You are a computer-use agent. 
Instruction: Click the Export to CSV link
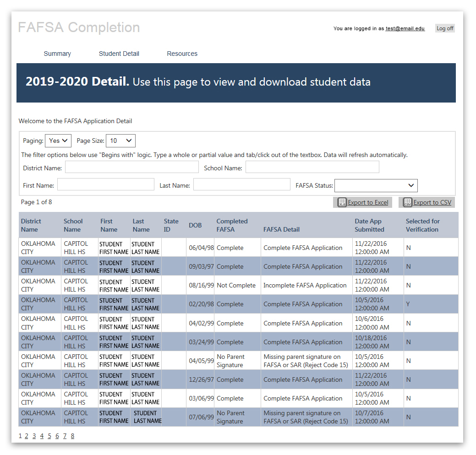click(x=432, y=202)
